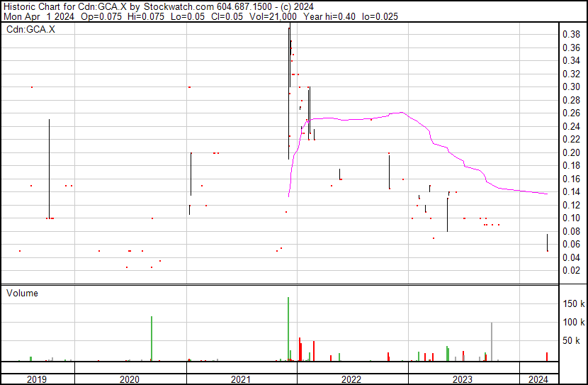Click the 0.34 price axis label
The image size is (588, 385).
(571, 60)
